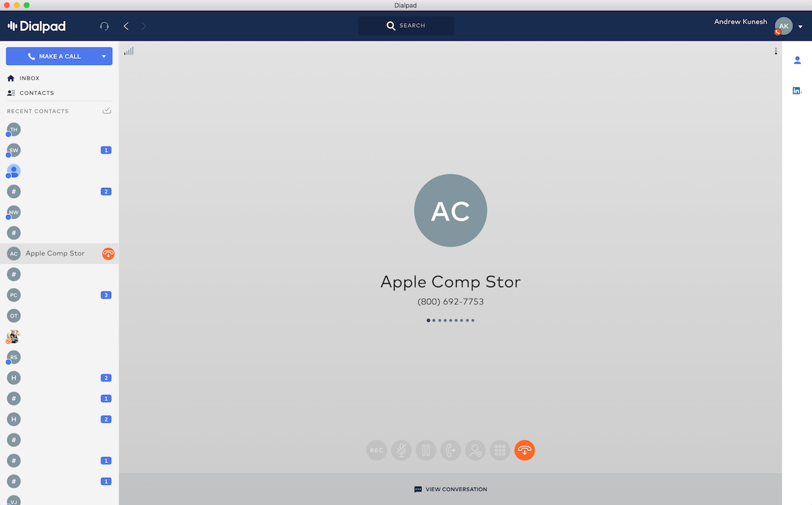Open the photo-avatar contact above RS
The width and height of the screenshot is (812, 505).
click(14, 336)
